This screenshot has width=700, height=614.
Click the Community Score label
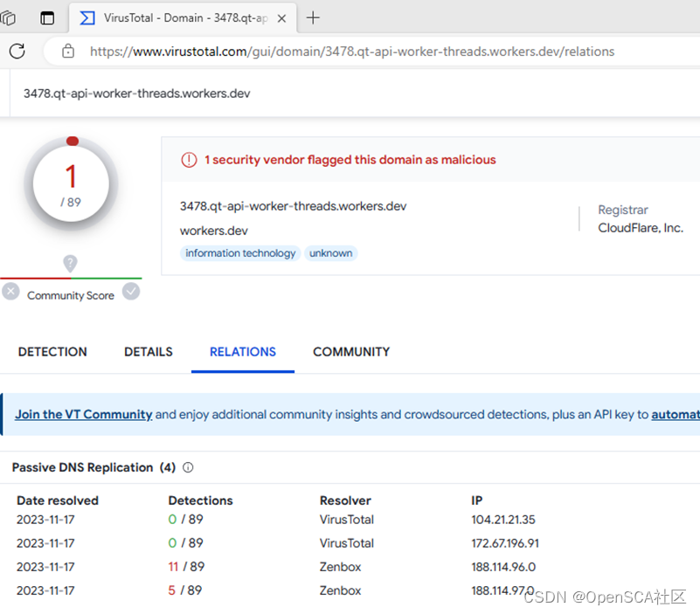71,296
